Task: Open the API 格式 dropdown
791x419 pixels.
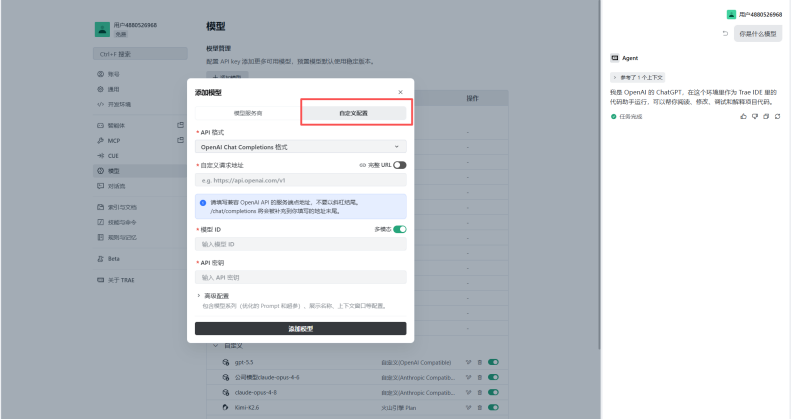Action: (301, 147)
